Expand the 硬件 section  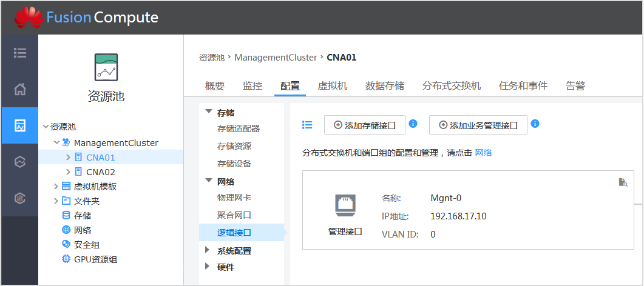[x=208, y=267]
